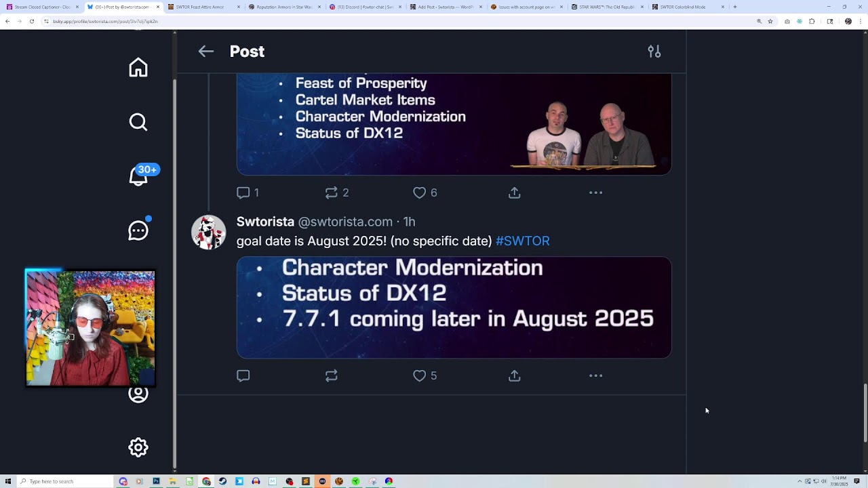
Task: Go to Bluesky Home feed icon
Action: 138,68
